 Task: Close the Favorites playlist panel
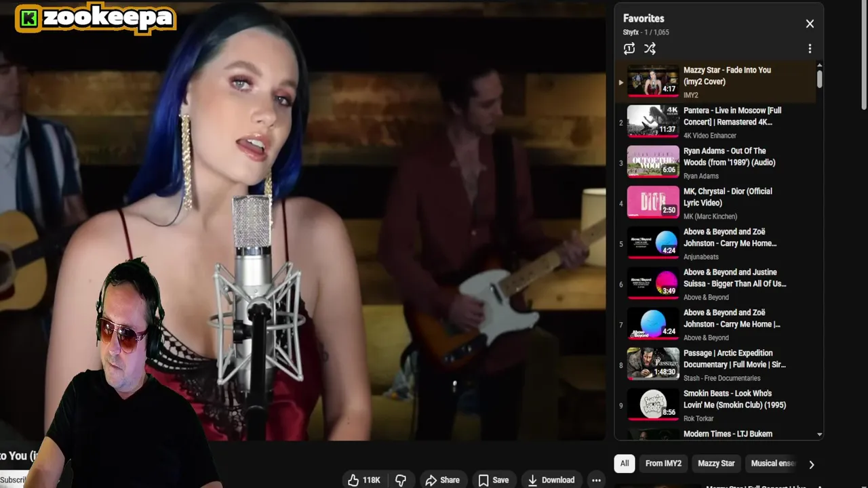click(810, 24)
